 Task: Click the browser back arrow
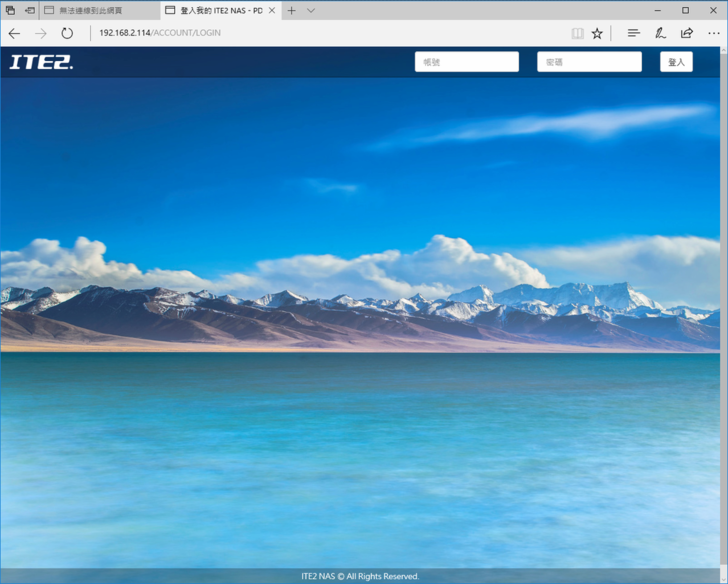point(14,33)
